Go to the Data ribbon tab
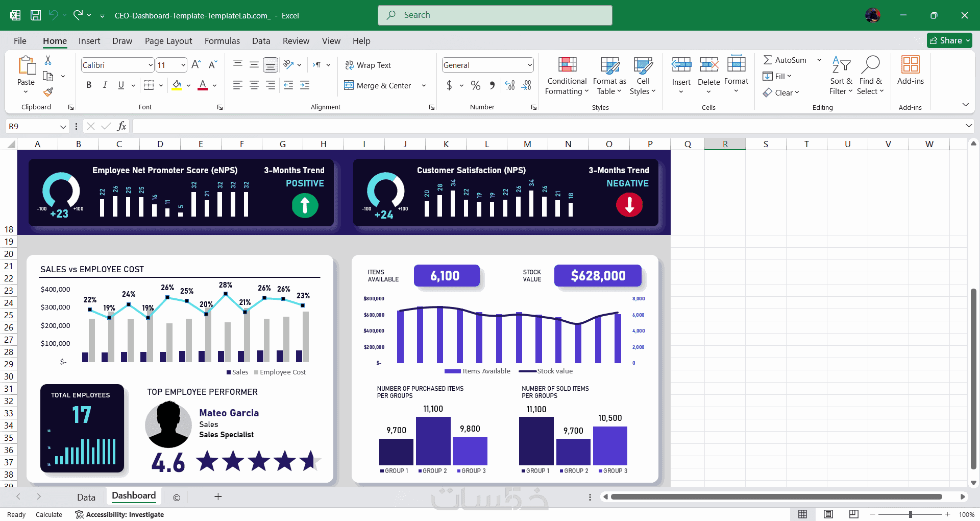Screen dimensions: 980x521 (261, 41)
